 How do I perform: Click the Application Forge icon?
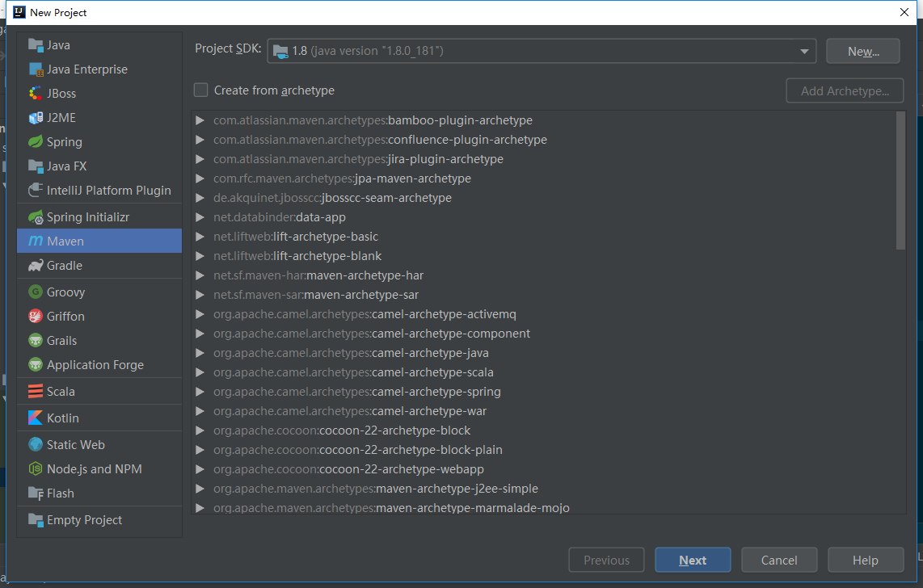(36, 365)
